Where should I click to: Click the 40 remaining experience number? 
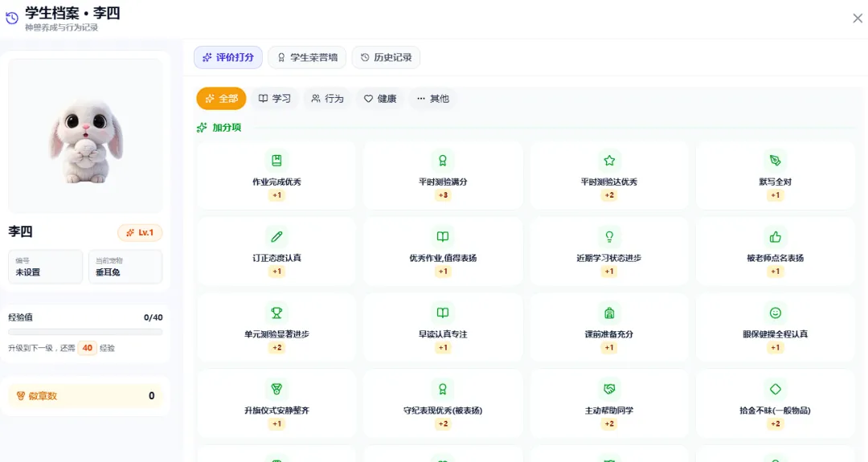88,349
